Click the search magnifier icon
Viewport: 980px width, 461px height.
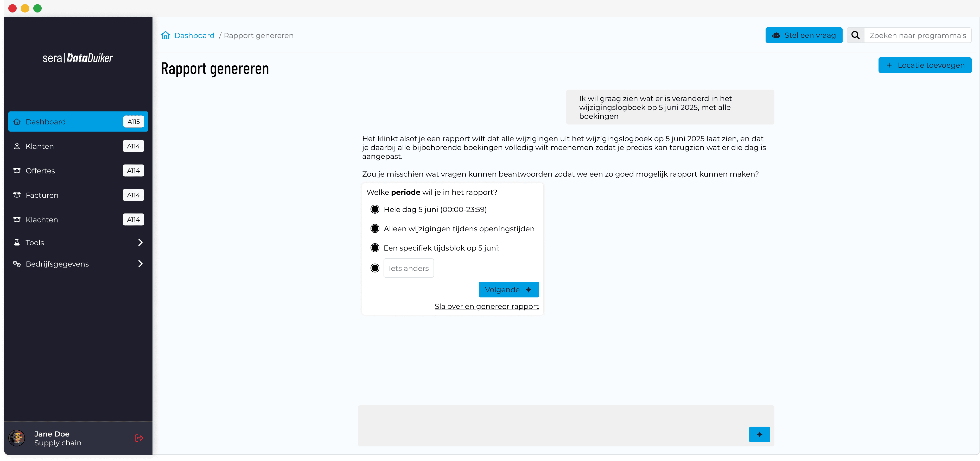(856, 35)
